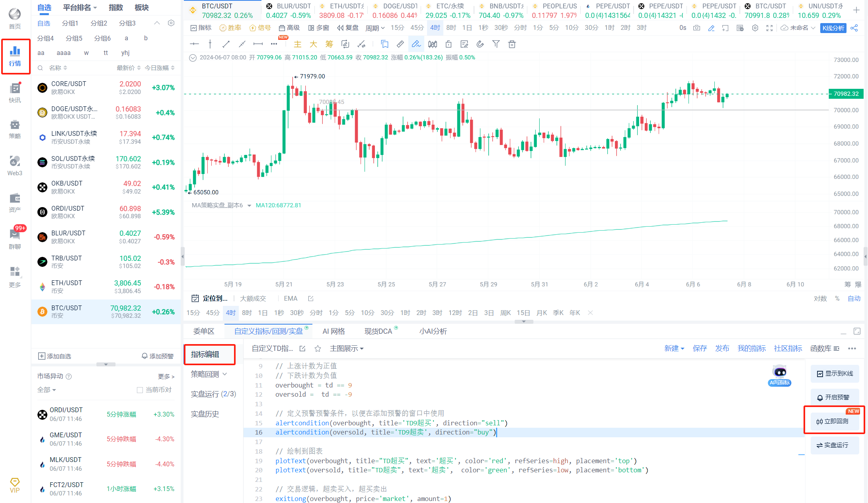
Task: Select the horizontal line drawing tool
Action: coord(194,44)
